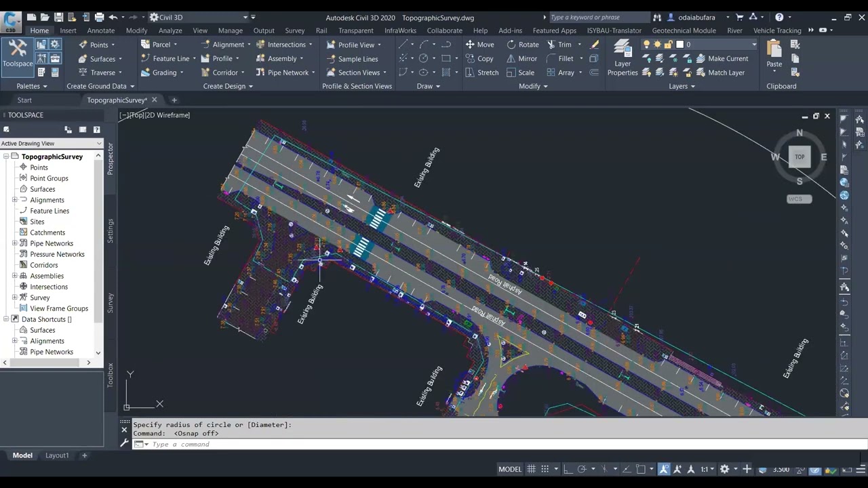Toggle snap mode in status bar
Image resolution: width=868 pixels, height=488 pixels.
point(545,469)
